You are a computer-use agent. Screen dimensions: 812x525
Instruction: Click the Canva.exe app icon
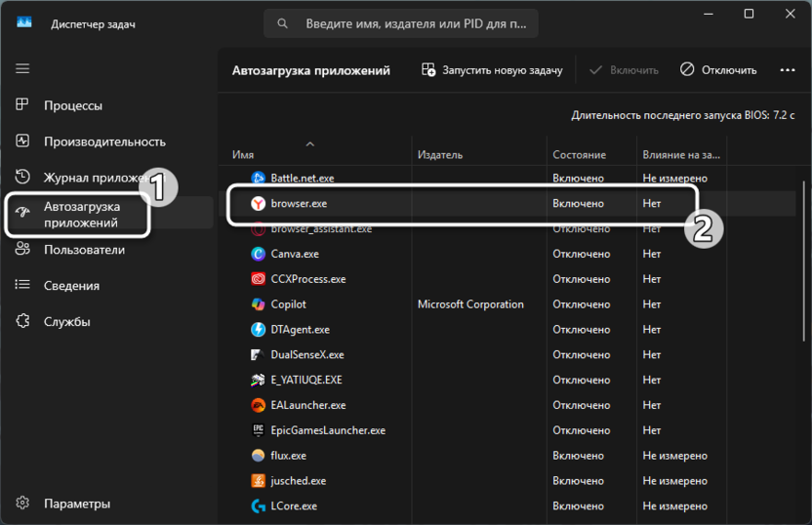coord(258,254)
